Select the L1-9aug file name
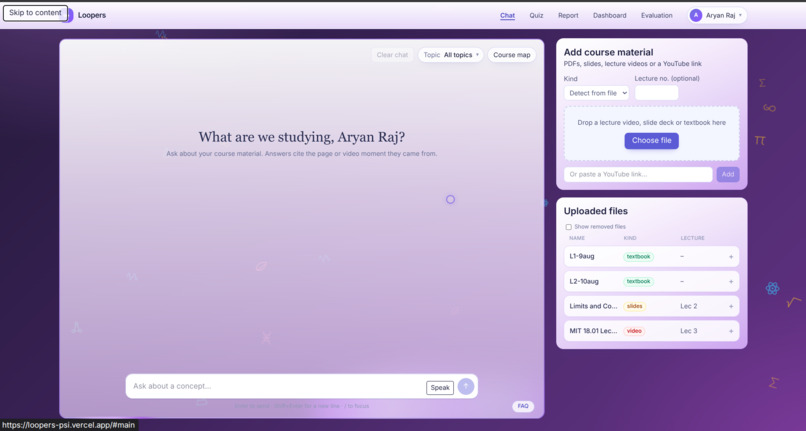 pos(582,257)
